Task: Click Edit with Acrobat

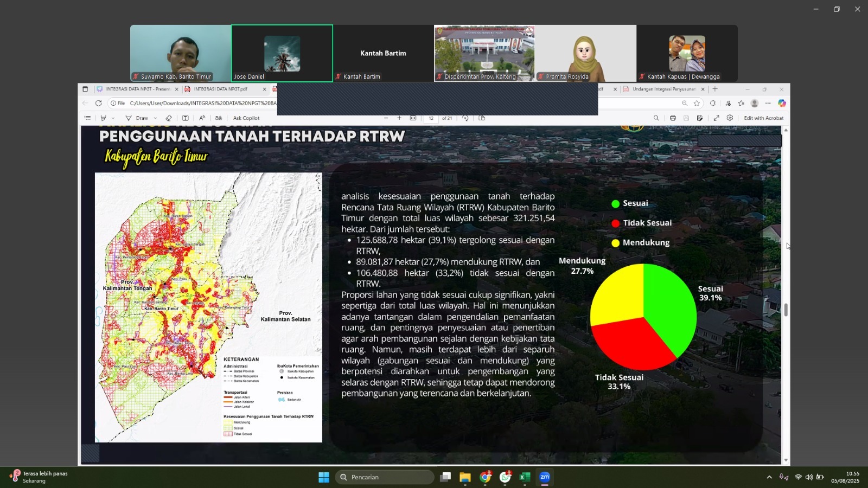Action: pos(763,118)
